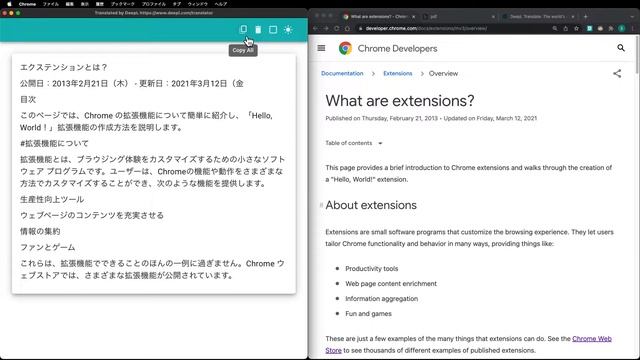Close the 'What are extensions?' tab
Viewport: 640px width, 360px height.
pos(413,17)
